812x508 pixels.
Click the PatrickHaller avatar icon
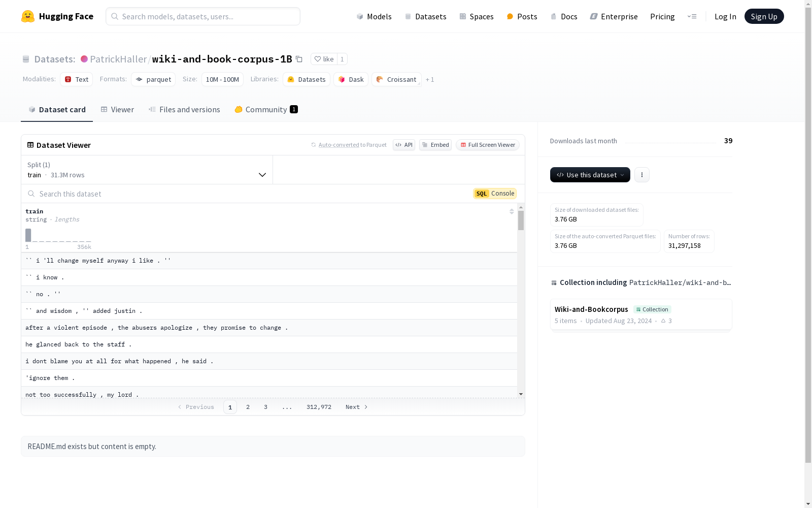point(84,59)
